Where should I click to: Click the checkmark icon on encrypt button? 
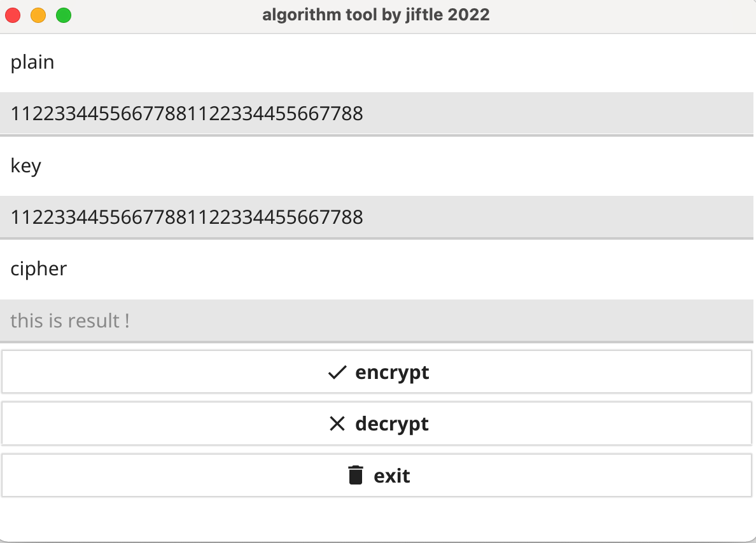click(337, 373)
